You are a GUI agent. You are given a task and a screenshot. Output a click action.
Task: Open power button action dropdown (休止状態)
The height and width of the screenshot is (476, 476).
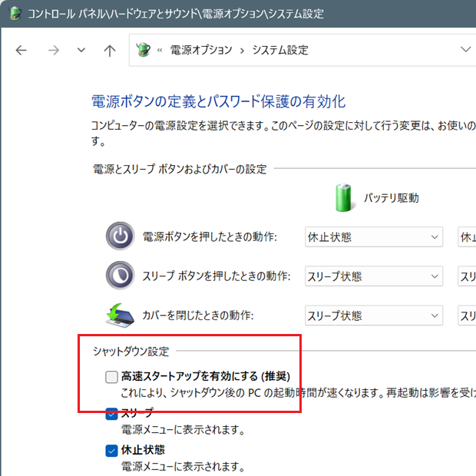(373, 237)
